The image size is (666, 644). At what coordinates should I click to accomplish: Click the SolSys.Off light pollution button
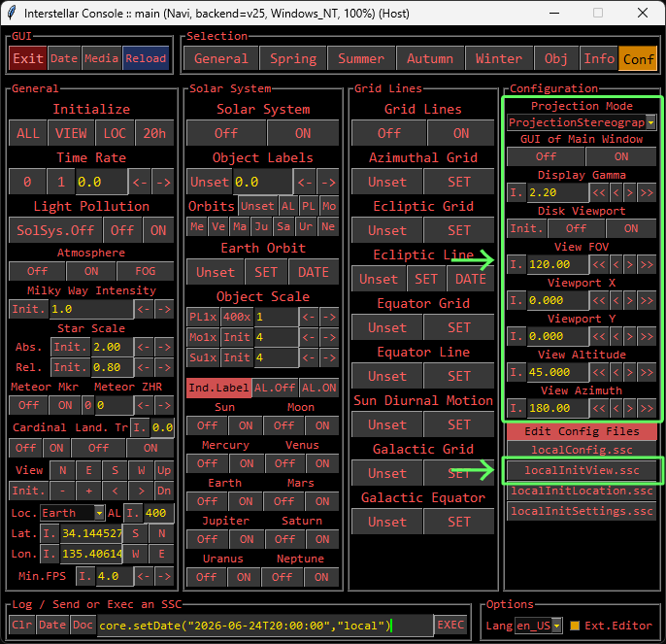tap(55, 230)
